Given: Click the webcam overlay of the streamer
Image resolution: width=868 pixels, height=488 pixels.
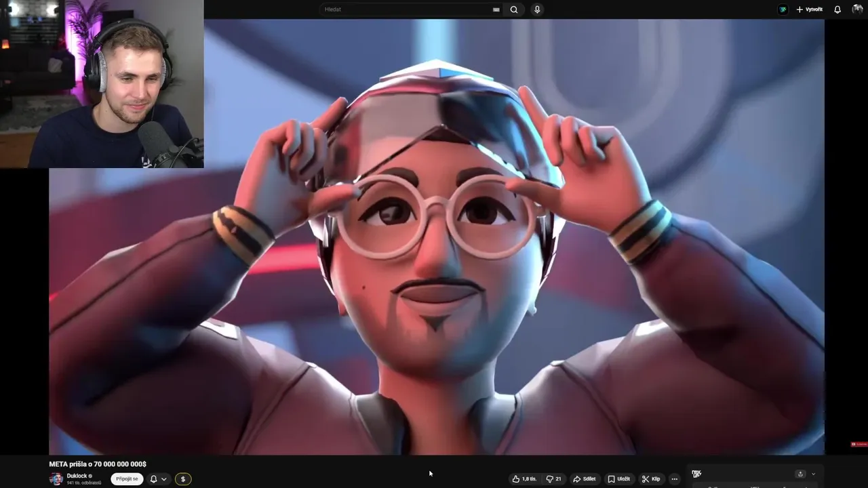Looking at the screenshot, I should point(102,84).
